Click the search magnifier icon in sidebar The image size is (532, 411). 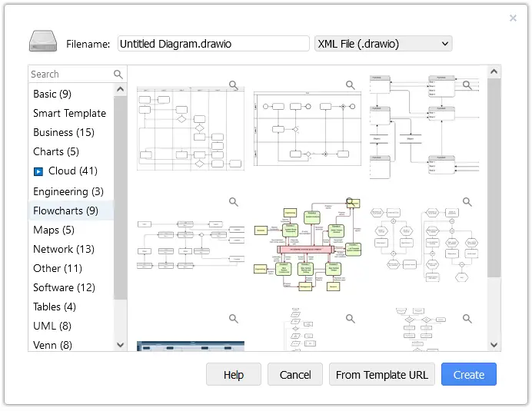118,75
